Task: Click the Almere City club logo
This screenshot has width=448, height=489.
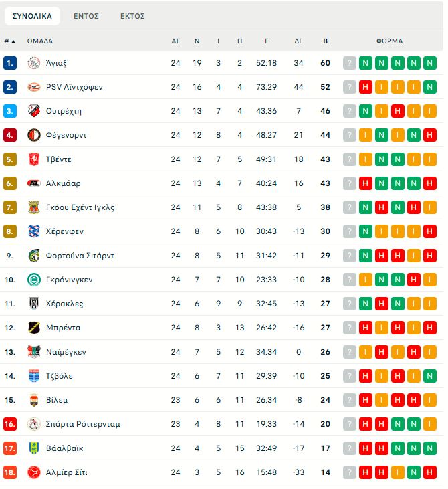Action: (34, 472)
